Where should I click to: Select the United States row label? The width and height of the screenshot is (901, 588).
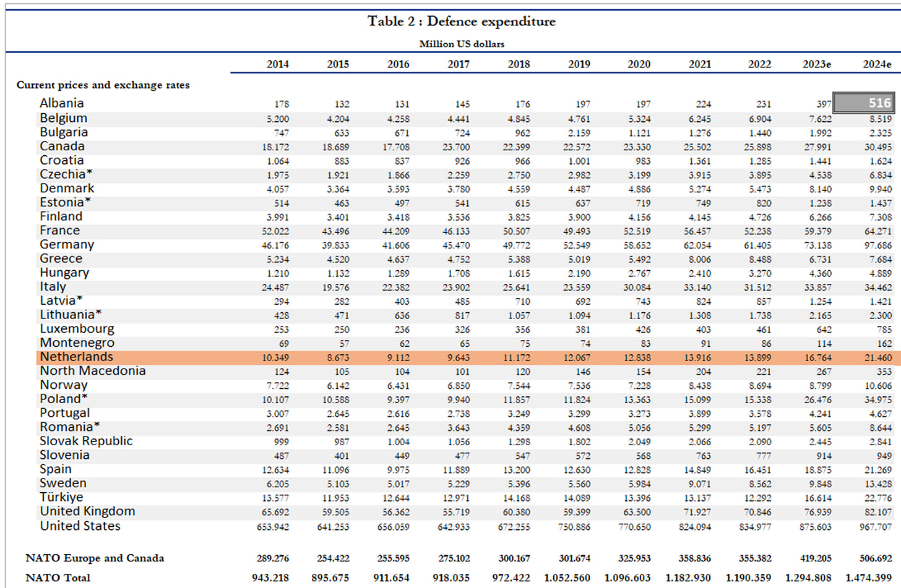80,526
